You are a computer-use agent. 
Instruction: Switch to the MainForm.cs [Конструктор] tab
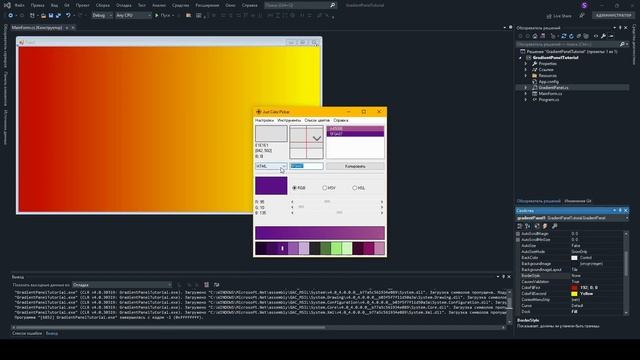37,28
